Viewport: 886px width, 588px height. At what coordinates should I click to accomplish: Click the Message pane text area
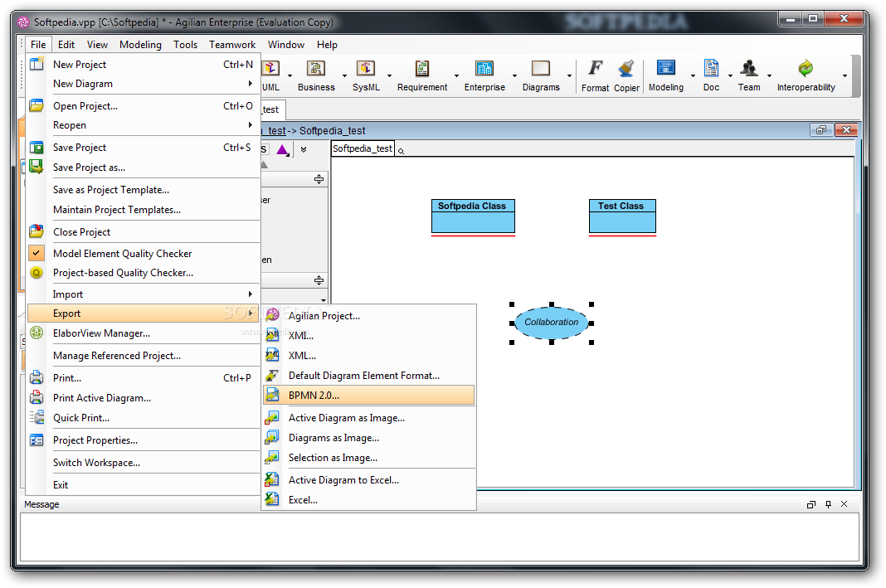pyautogui.click(x=440, y=537)
